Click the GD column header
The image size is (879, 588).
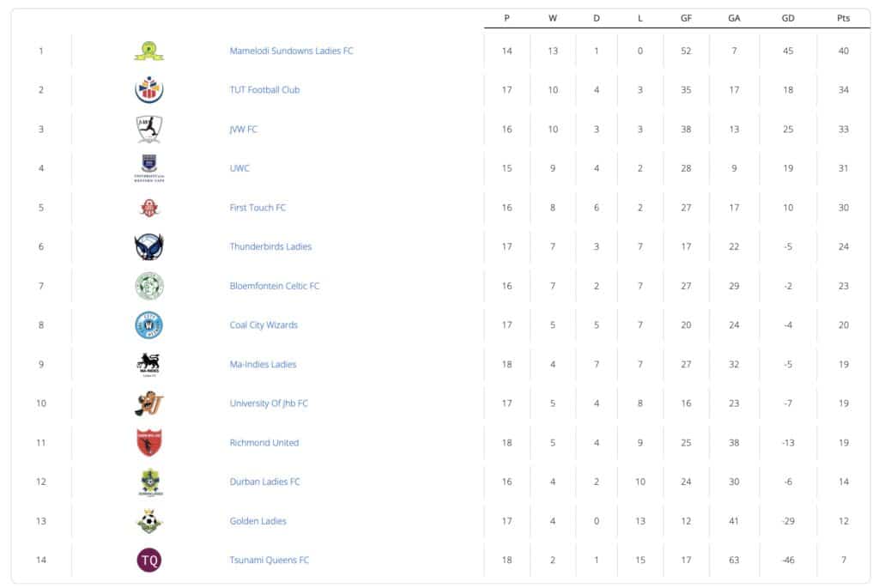pos(788,18)
